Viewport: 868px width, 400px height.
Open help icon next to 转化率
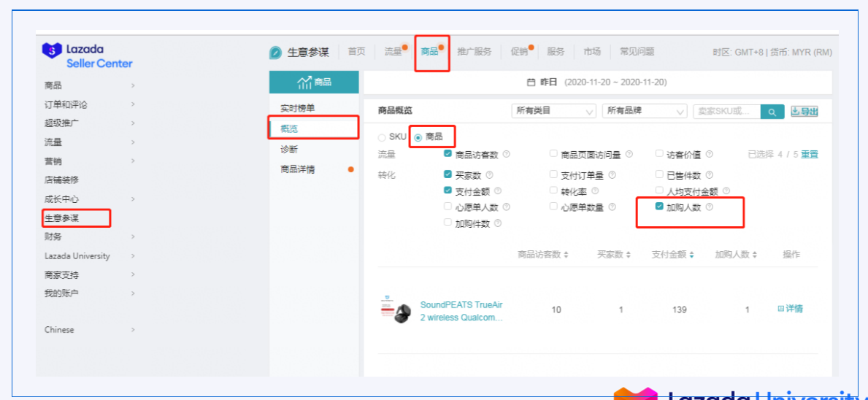pos(594,191)
